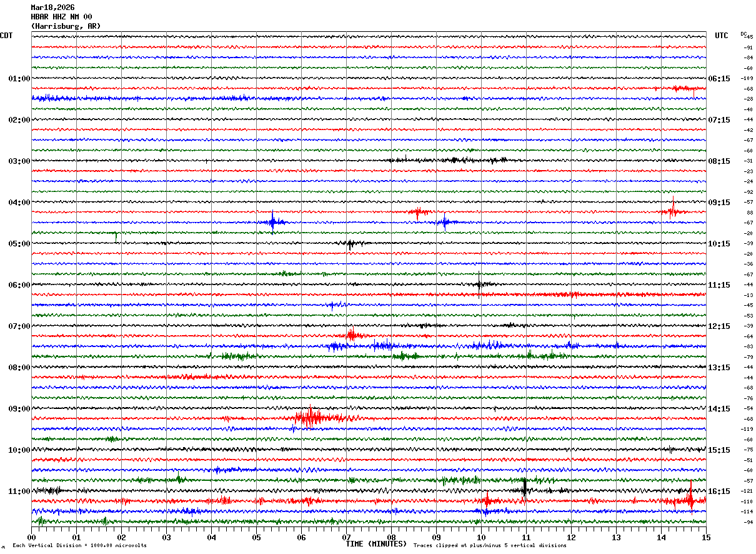This screenshot has width=756, height=554.
Task: Click the TIME (MINUTES) axis title
Action: tap(376, 544)
